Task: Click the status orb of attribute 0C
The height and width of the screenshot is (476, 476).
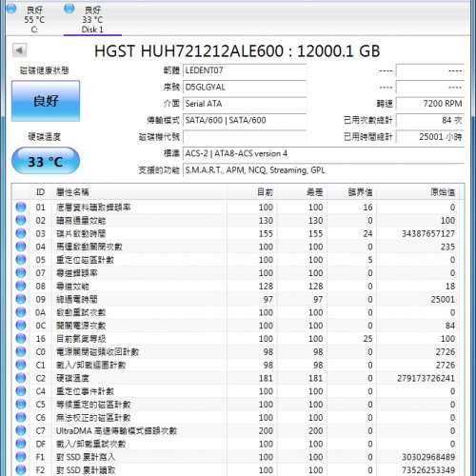Action: 21,326
